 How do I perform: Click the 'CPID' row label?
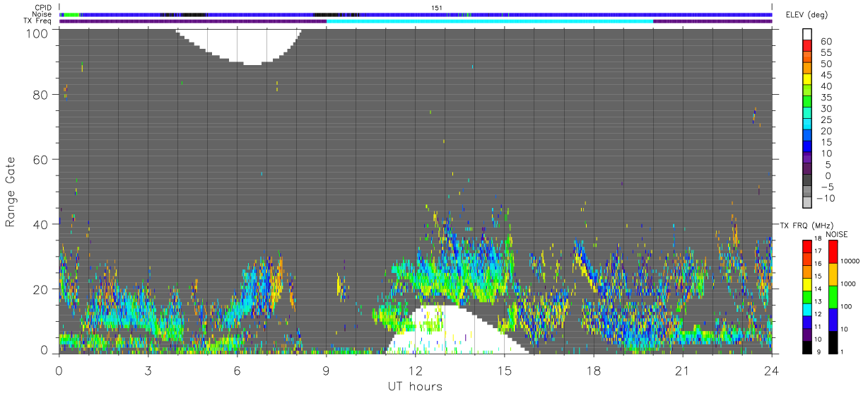point(43,7)
